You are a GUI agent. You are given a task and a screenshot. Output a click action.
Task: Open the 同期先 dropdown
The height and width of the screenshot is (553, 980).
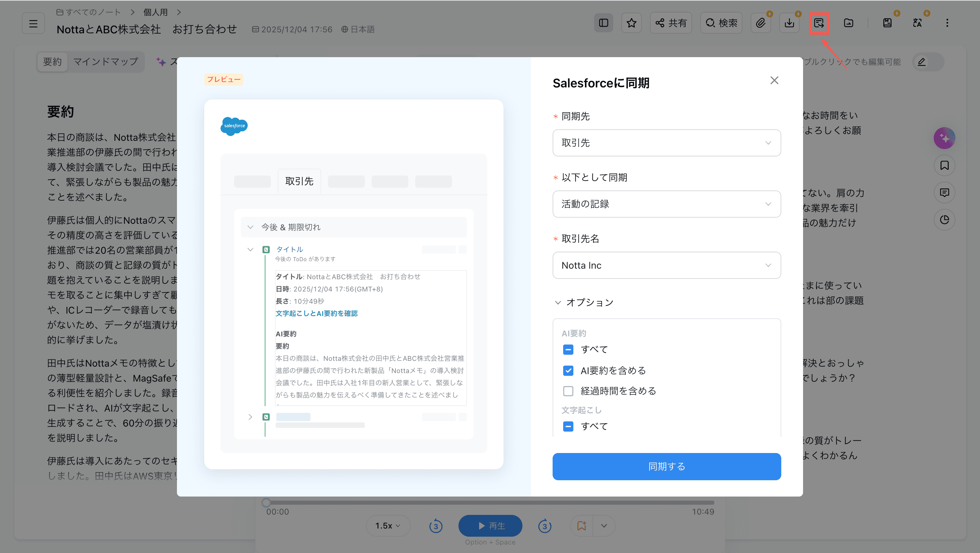[667, 143]
